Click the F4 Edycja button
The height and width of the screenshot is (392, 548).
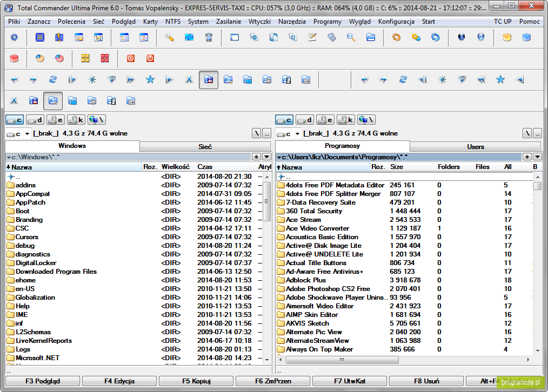click(119, 381)
